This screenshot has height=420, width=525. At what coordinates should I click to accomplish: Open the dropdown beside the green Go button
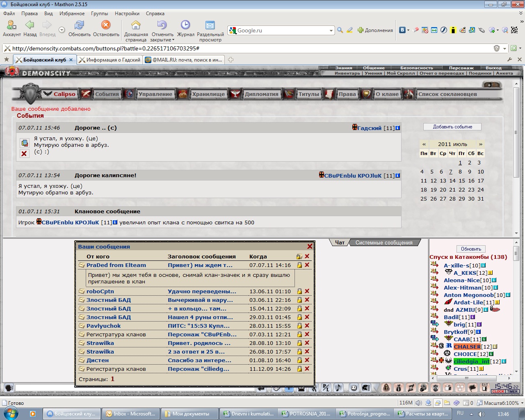pos(520,48)
